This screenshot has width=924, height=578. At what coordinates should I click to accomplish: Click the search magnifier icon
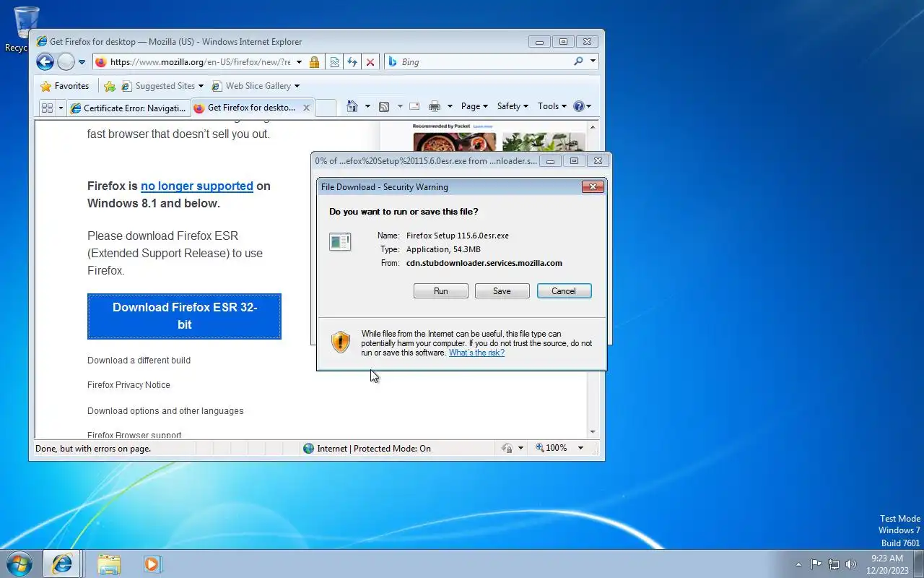click(578, 61)
